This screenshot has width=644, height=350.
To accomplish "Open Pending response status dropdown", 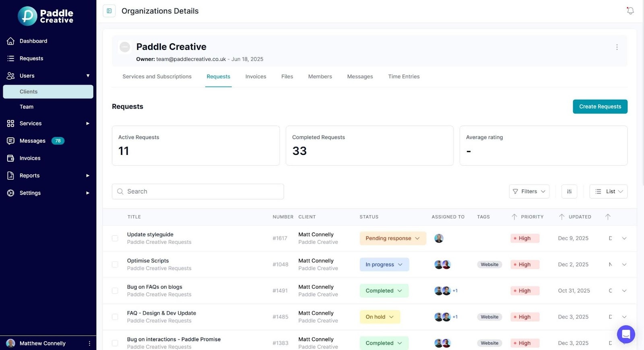I will [x=393, y=238].
